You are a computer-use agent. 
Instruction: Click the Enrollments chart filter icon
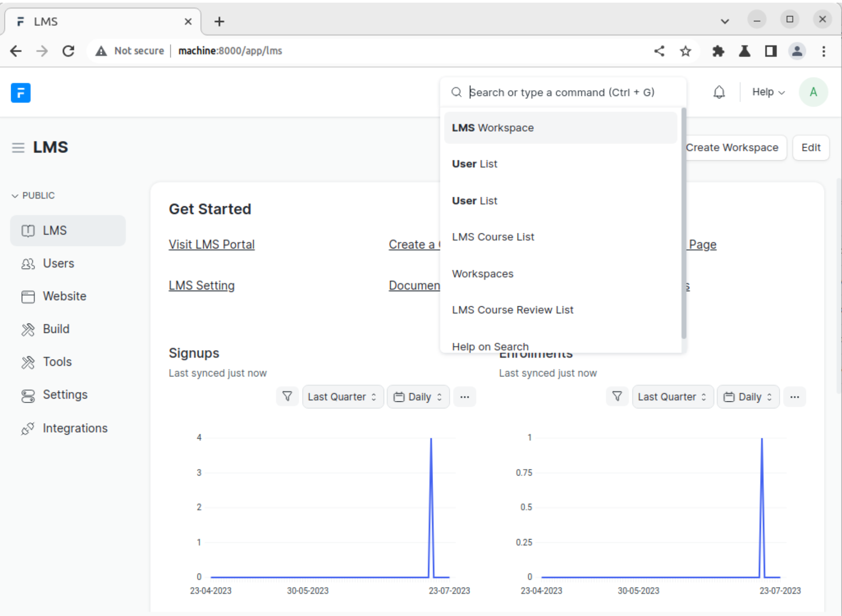tap(617, 396)
